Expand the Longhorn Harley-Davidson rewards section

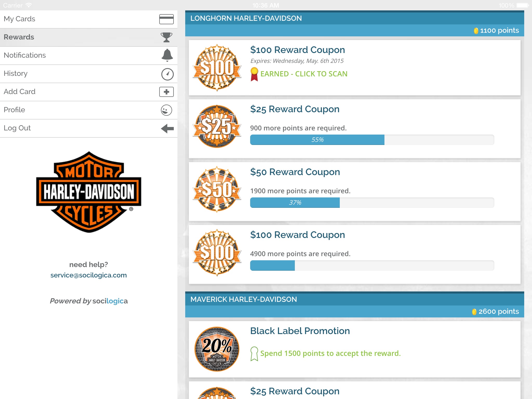tap(355, 18)
